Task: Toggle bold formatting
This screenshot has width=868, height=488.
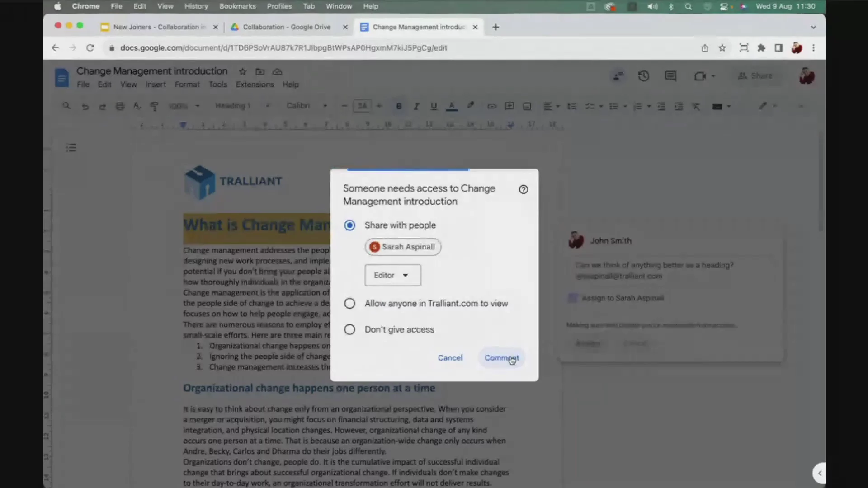Action: pos(399,106)
